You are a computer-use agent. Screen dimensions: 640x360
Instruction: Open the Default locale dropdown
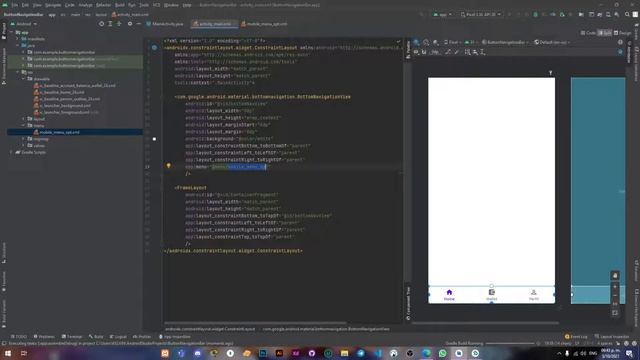click(552, 42)
